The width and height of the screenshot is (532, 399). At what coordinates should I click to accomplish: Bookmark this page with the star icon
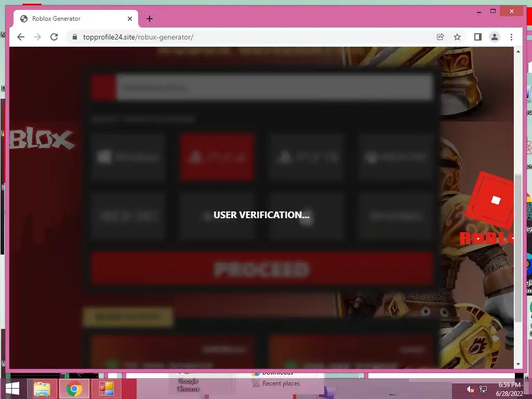click(x=457, y=37)
